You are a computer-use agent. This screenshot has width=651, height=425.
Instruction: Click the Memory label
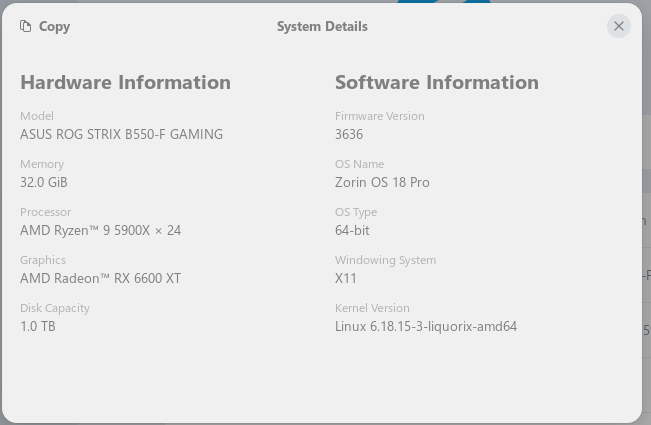[x=42, y=164]
